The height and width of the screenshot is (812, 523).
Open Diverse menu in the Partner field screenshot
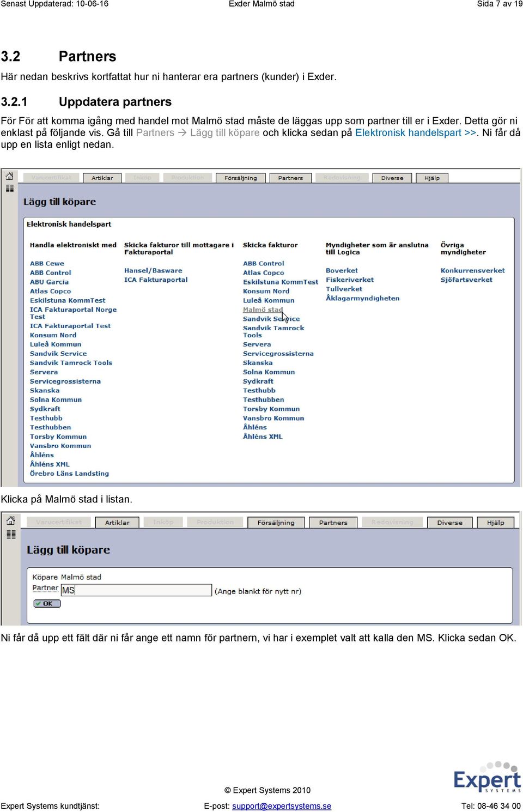coord(449,522)
